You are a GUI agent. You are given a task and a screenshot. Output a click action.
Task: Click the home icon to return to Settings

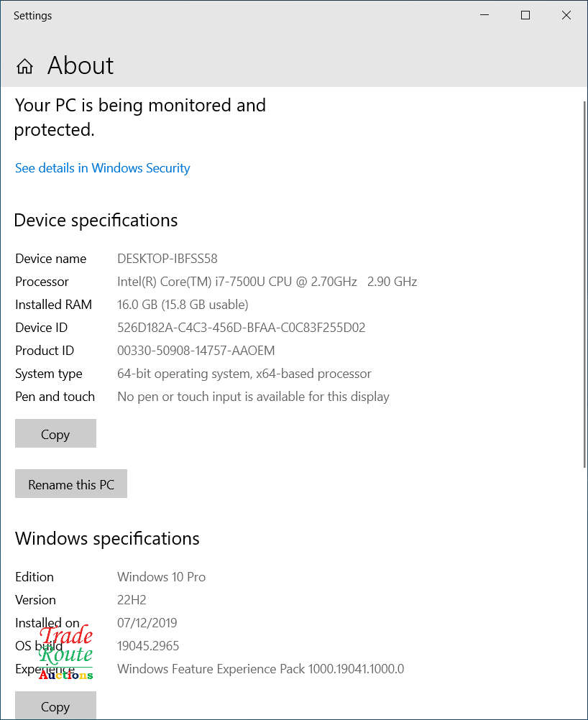(x=24, y=65)
